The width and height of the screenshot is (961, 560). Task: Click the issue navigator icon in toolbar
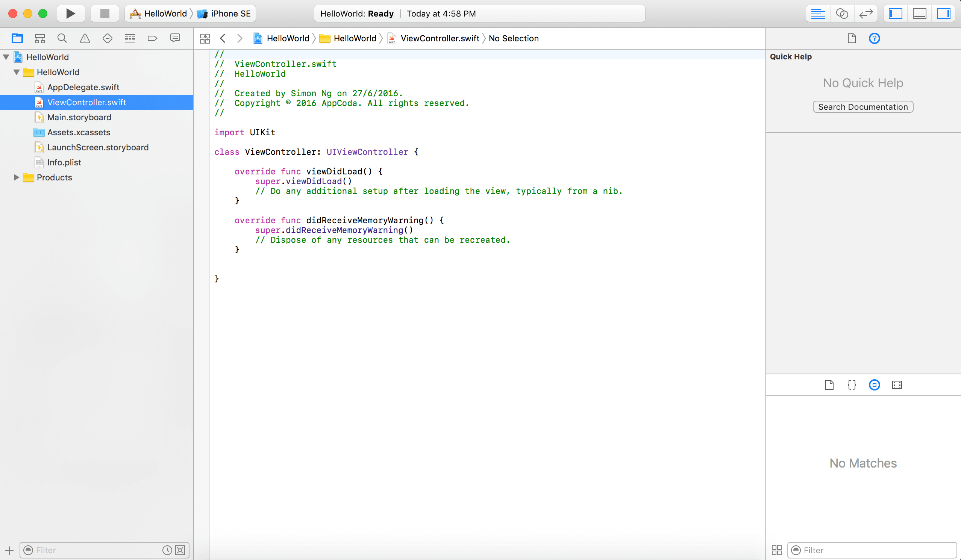click(x=85, y=38)
